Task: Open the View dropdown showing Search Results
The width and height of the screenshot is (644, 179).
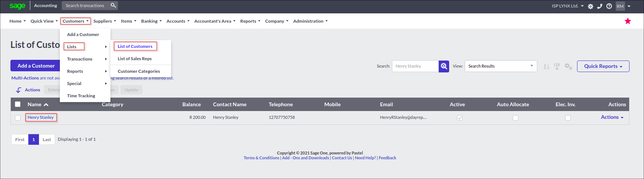Action: tap(500, 66)
